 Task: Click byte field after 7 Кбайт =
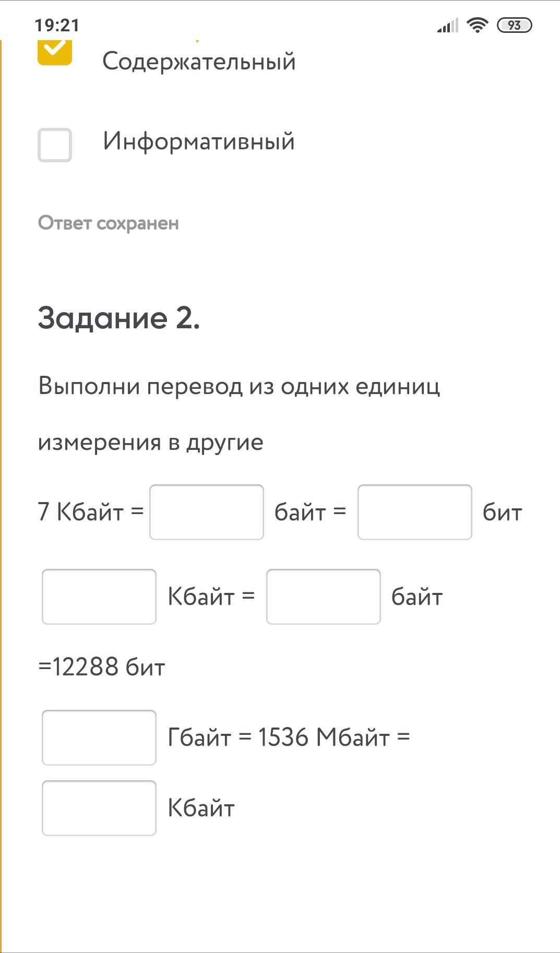[x=207, y=512]
